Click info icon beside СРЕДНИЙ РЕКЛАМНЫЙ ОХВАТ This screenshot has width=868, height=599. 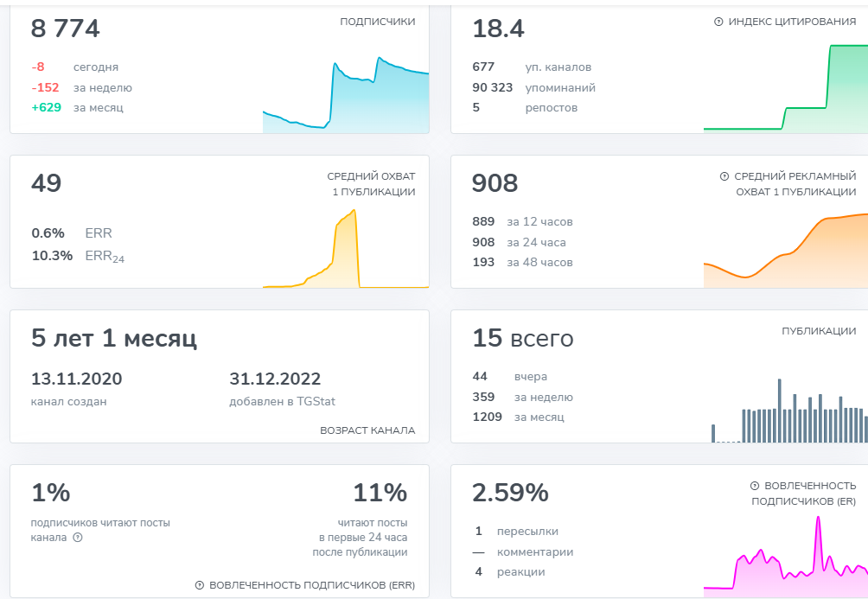pos(724,176)
